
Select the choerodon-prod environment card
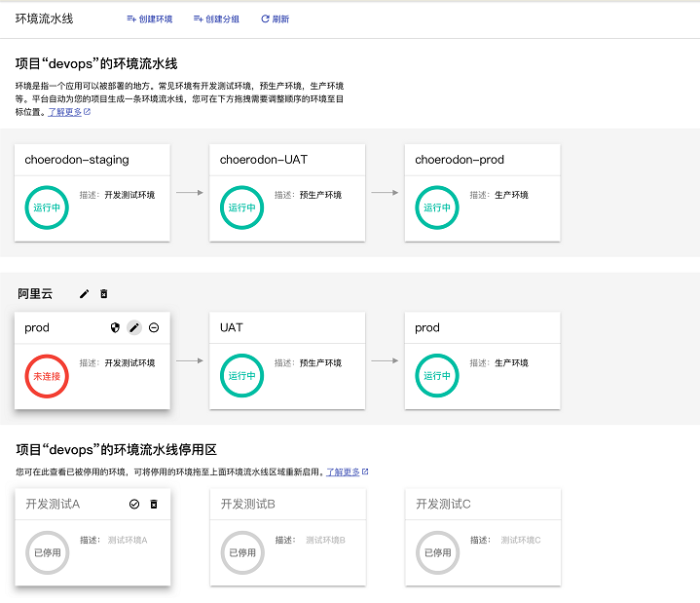(482, 192)
